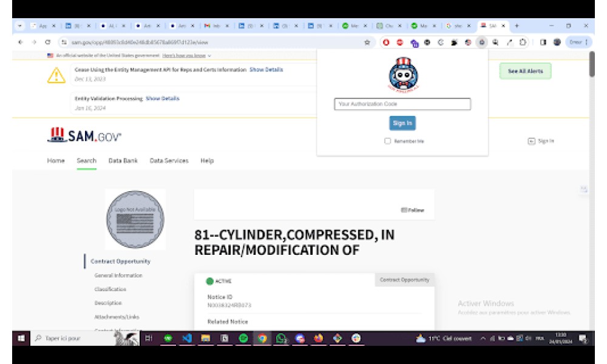Open Chrome side panel icon
Viewport: 607px width, 364px height.
(x=543, y=42)
